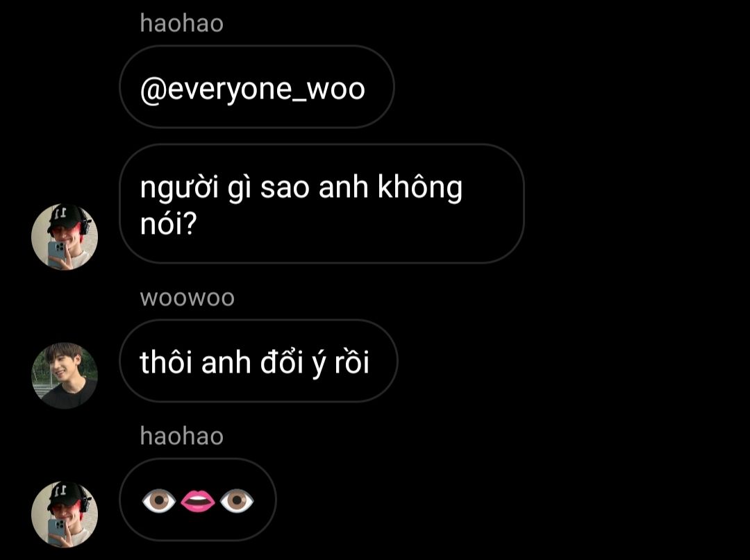The height and width of the screenshot is (560, 750).
Task: Select the 'người gì sao anh không nói?' message
Action: click(x=322, y=203)
